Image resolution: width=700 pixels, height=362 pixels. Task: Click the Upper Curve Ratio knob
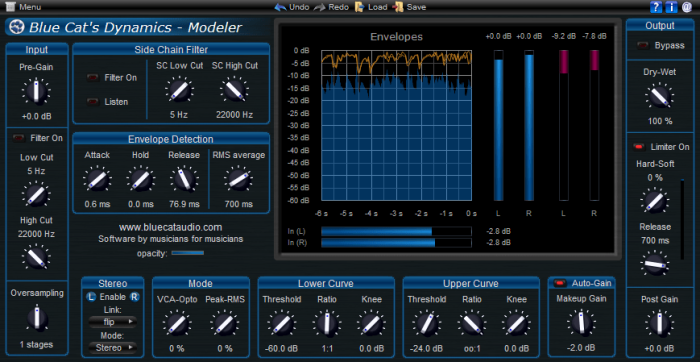[472, 324]
